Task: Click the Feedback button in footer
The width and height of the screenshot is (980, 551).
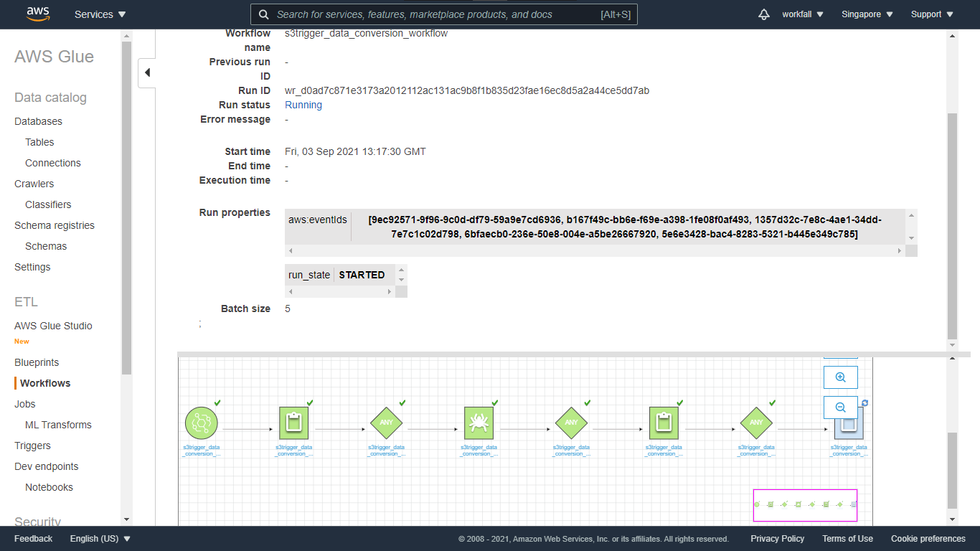Action: [x=33, y=539]
